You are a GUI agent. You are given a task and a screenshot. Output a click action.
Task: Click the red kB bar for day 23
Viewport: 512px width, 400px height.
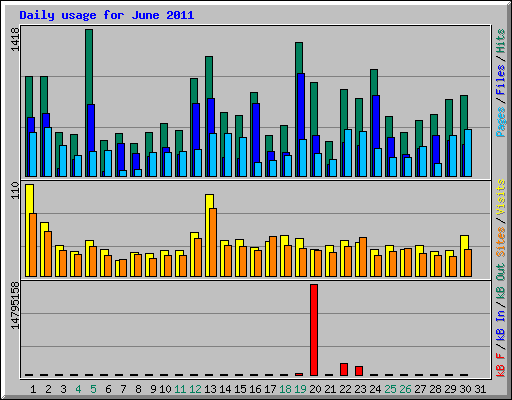[x=359, y=371]
